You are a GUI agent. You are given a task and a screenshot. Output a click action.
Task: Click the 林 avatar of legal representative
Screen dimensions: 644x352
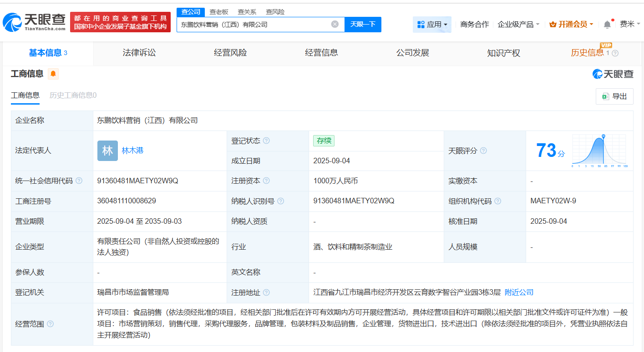click(107, 150)
